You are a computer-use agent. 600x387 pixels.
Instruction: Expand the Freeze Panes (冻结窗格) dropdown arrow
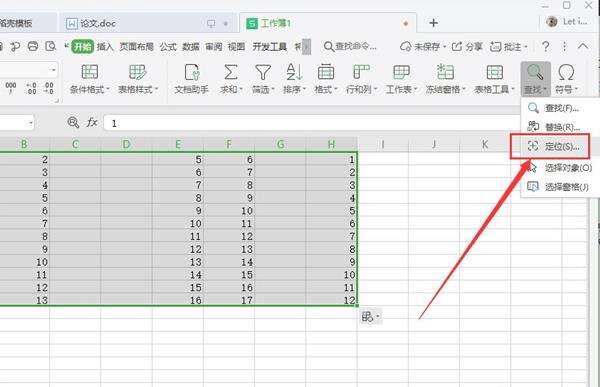pos(464,90)
